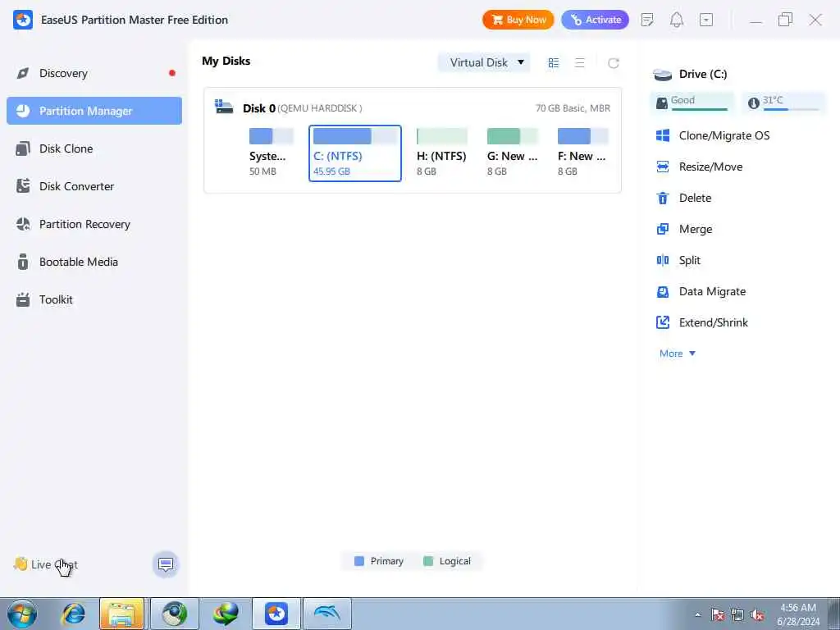Screen dimensions: 840x630
Task: Open Bootable Media section
Action: 94,262
